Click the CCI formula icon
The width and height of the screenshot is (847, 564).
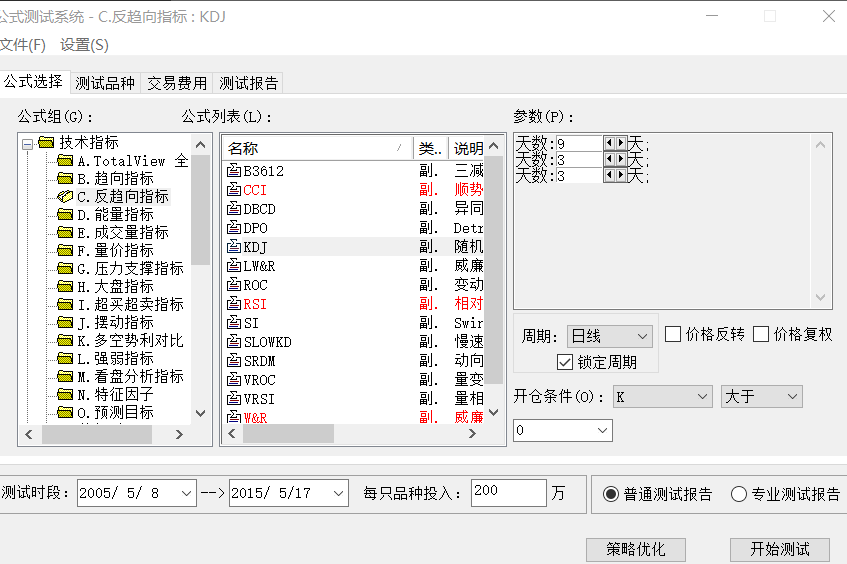pyautogui.click(x=234, y=190)
